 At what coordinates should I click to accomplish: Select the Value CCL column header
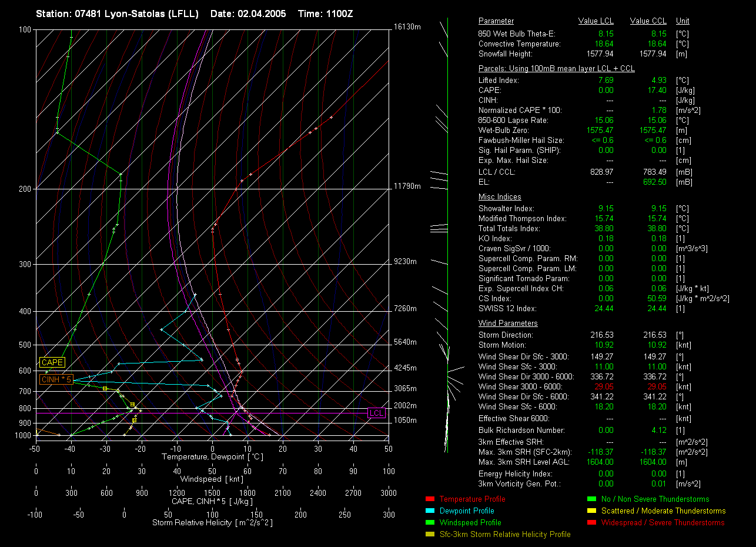[x=648, y=21]
